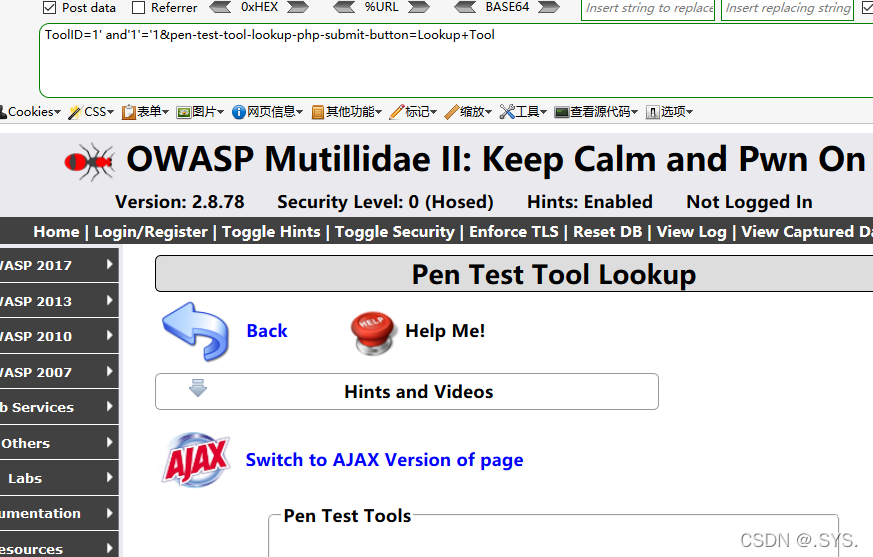Open the 工具 tools dropdown

point(523,112)
